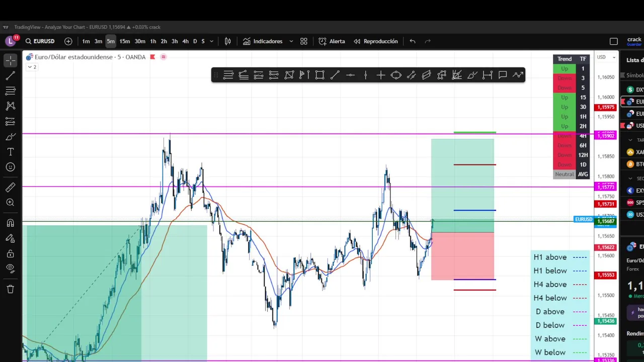This screenshot has height=362, width=644.
Task: Select the brush drawing tool
Action: click(x=11, y=137)
